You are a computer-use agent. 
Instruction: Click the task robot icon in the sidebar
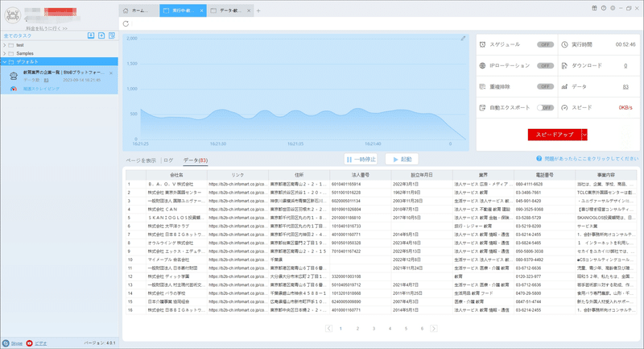14,76
